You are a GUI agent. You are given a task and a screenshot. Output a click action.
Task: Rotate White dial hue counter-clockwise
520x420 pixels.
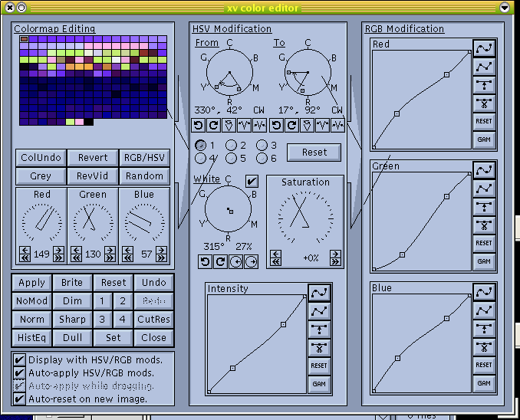point(205,261)
